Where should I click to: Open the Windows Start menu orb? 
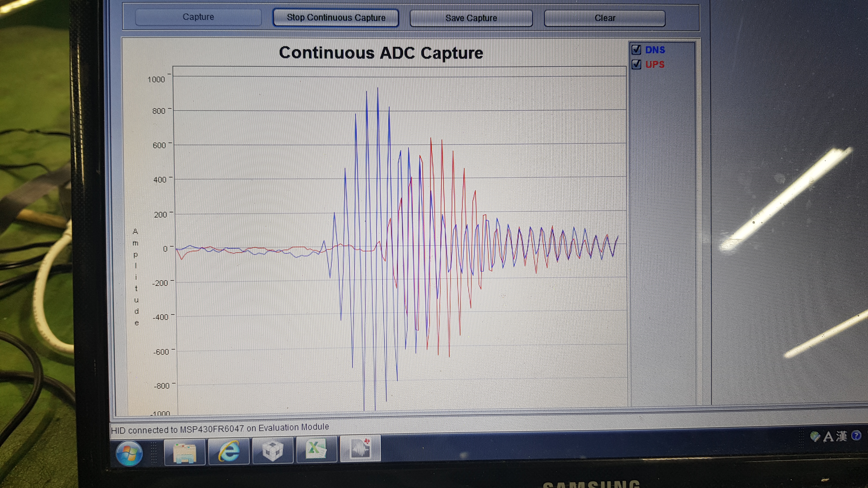coord(129,453)
